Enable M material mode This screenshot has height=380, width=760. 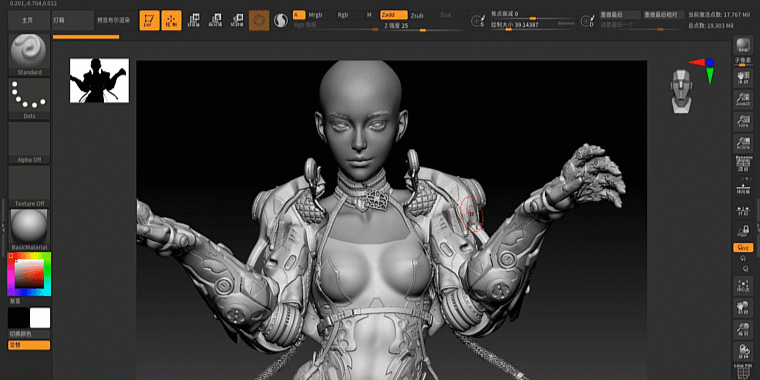(369, 15)
